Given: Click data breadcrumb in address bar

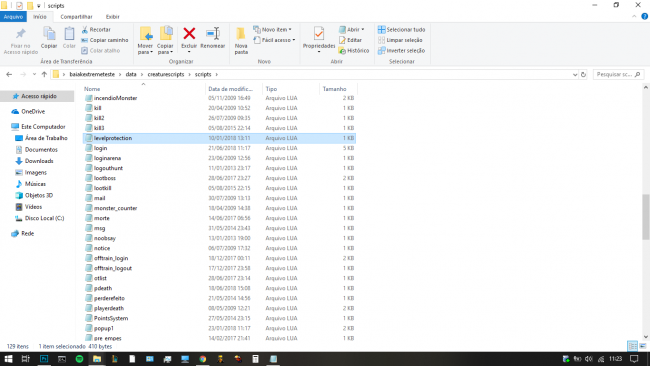Looking at the screenshot, I should tap(131, 74).
